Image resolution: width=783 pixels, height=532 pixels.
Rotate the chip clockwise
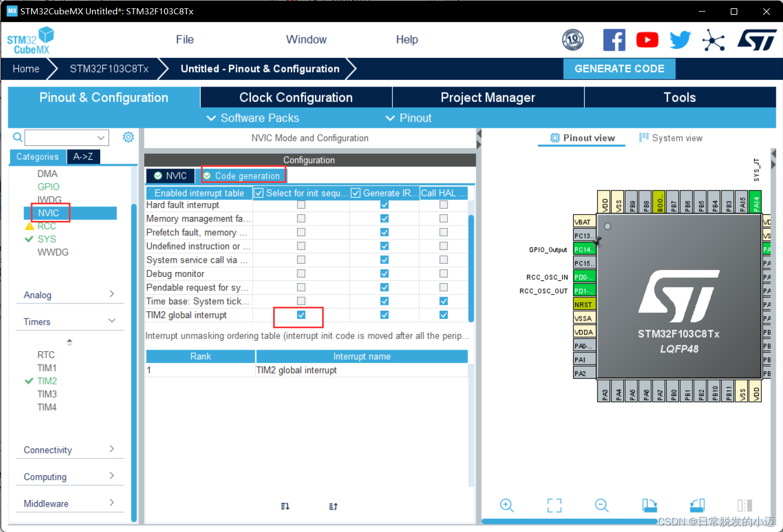pos(650,505)
